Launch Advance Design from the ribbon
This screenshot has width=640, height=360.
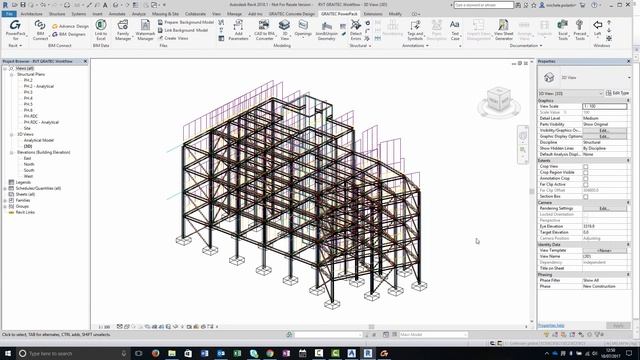(x=70, y=26)
